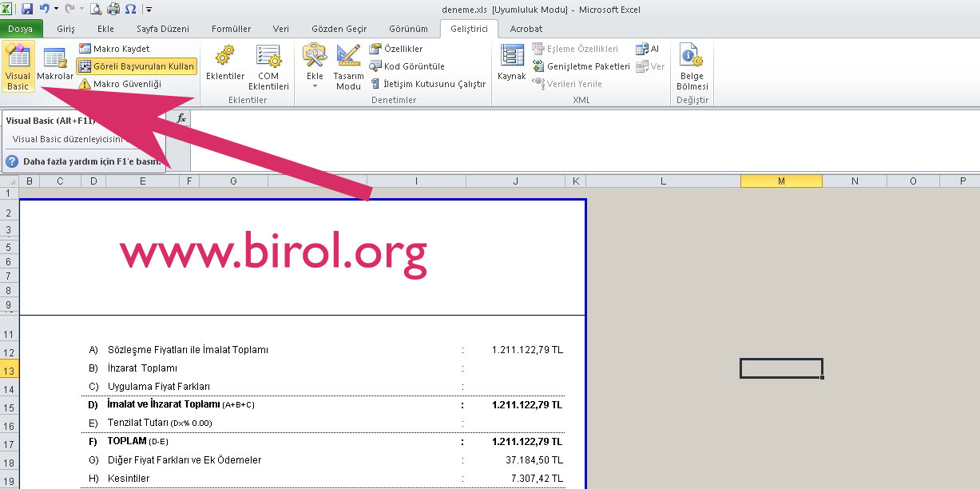
Task: Click the 'Kesintiler' row label
Action: pos(129,479)
